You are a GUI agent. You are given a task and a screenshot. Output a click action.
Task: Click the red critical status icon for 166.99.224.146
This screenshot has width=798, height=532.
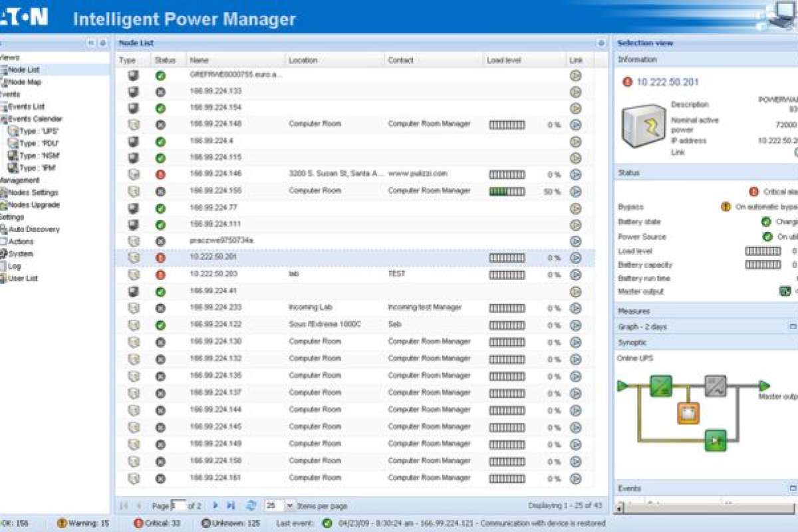[160, 174]
